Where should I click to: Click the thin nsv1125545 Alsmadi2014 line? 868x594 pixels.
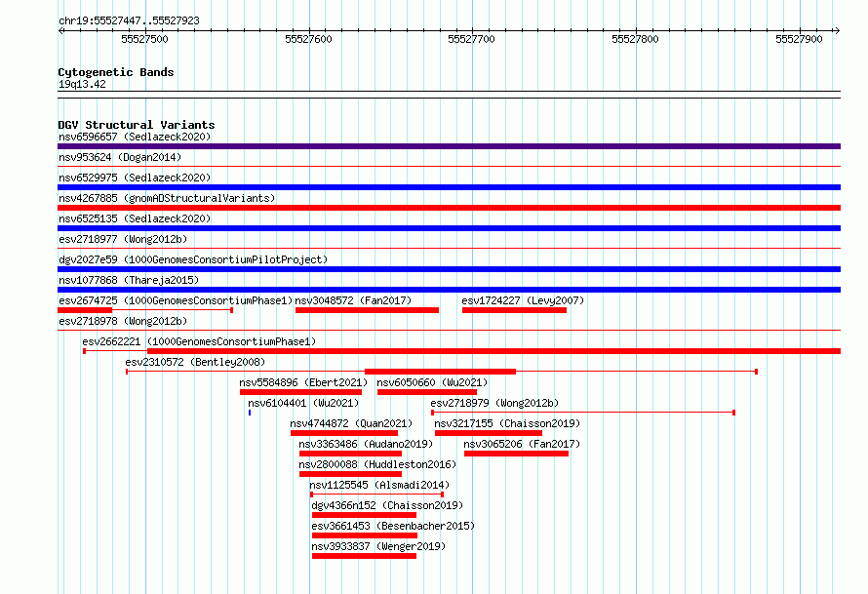[377, 495]
